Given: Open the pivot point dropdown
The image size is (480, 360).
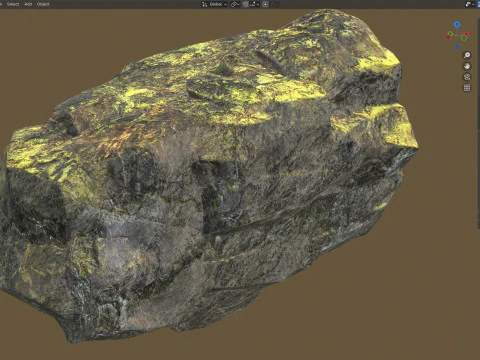Looking at the screenshot, I should click(235, 4).
